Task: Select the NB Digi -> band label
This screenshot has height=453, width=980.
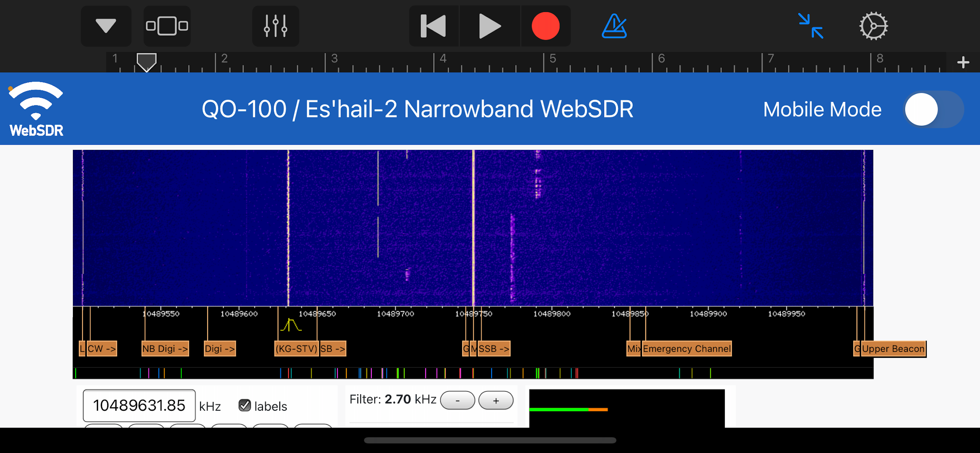Action: coord(165,349)
